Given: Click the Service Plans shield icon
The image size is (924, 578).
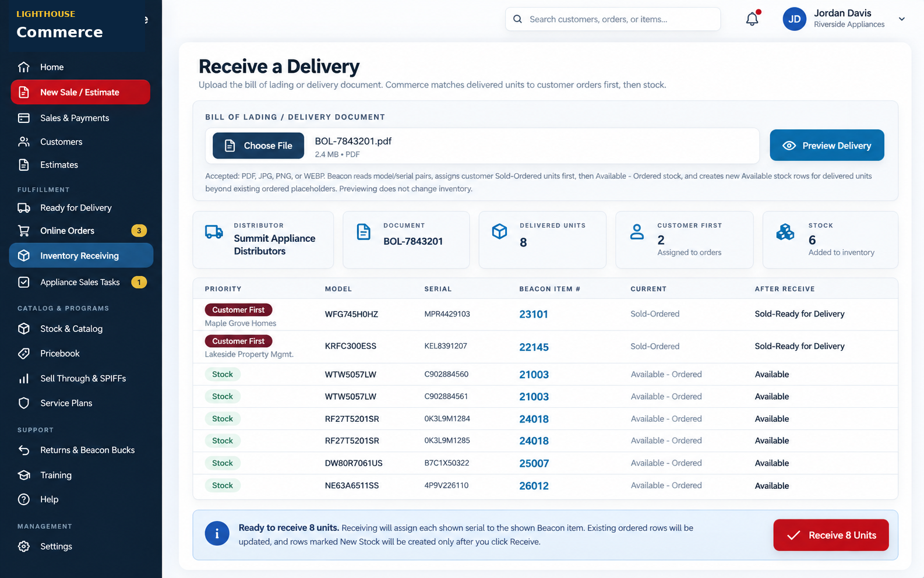Looking at the screenshot, I should [x=24, y=403].
